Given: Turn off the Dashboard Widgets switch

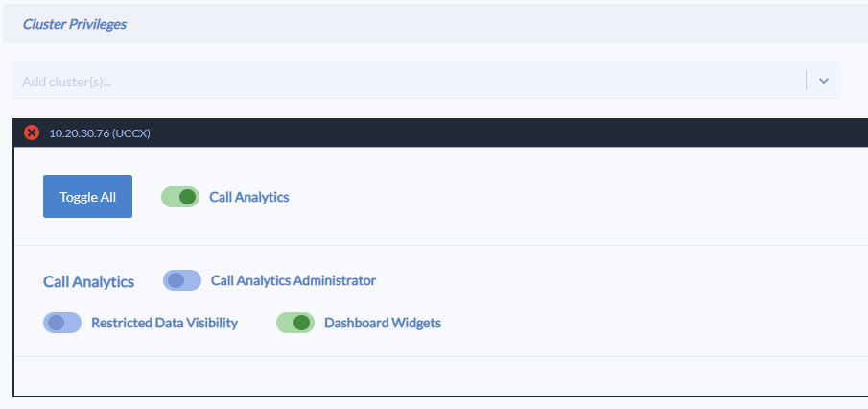Looking at the screenshot, I should (295, 323).
